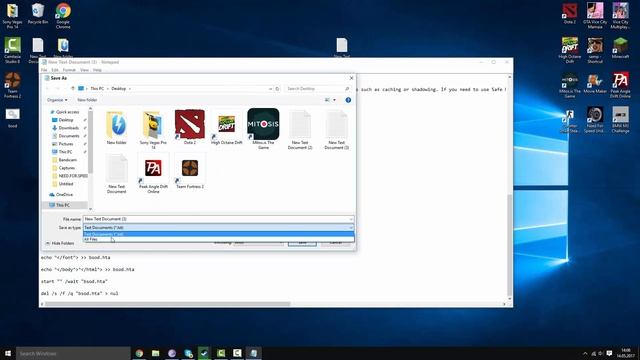Click This PC in the address breadcrumb

[x=97, y=89]
